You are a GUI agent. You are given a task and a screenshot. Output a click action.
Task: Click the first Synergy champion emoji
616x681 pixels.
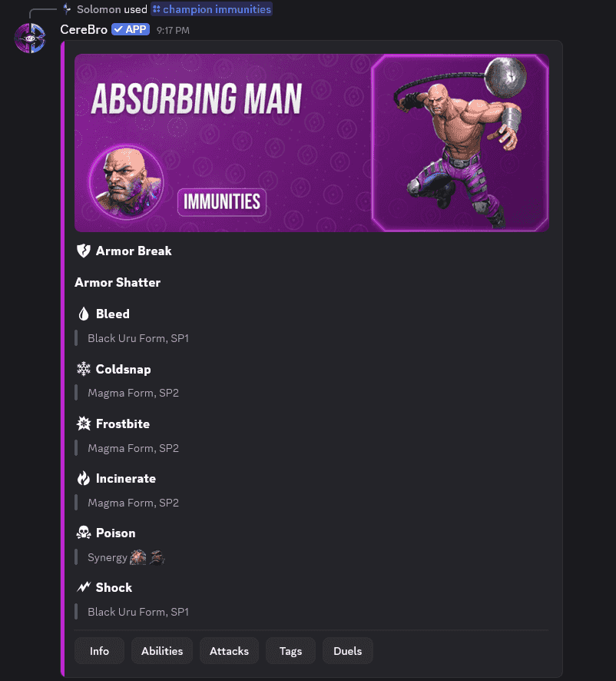pos(138,557)
